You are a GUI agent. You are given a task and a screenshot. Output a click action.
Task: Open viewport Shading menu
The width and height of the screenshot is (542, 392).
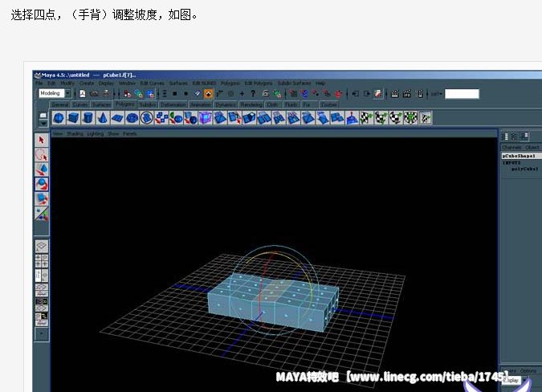pyautogui.click(x=75, y=134)
